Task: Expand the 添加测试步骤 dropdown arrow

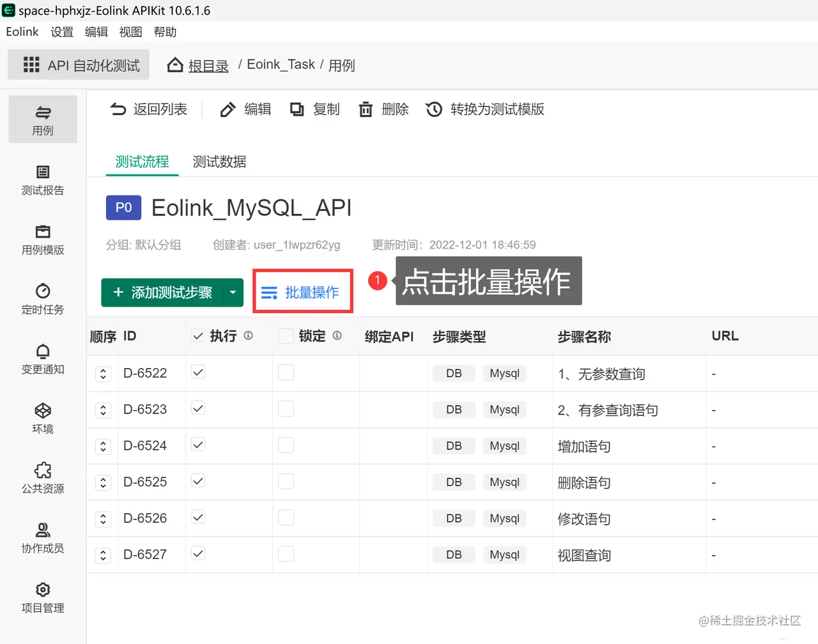Action: [233, 293]
